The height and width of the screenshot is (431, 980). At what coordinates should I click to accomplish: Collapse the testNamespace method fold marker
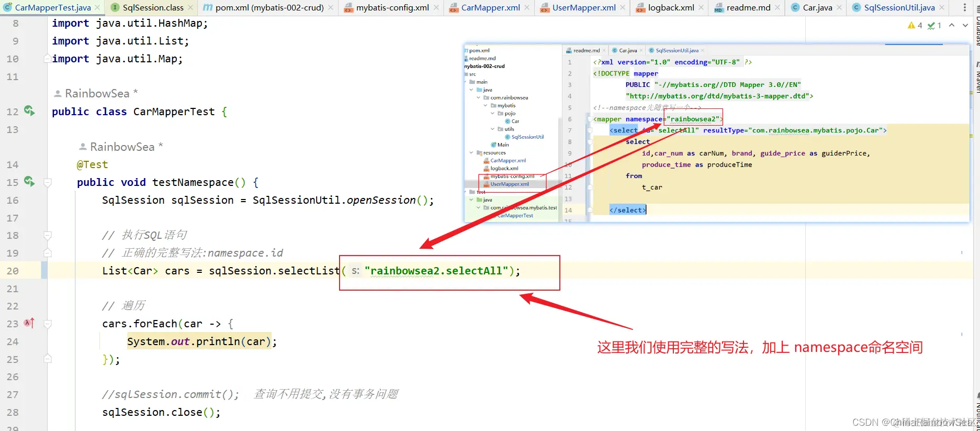coord(48,182)
